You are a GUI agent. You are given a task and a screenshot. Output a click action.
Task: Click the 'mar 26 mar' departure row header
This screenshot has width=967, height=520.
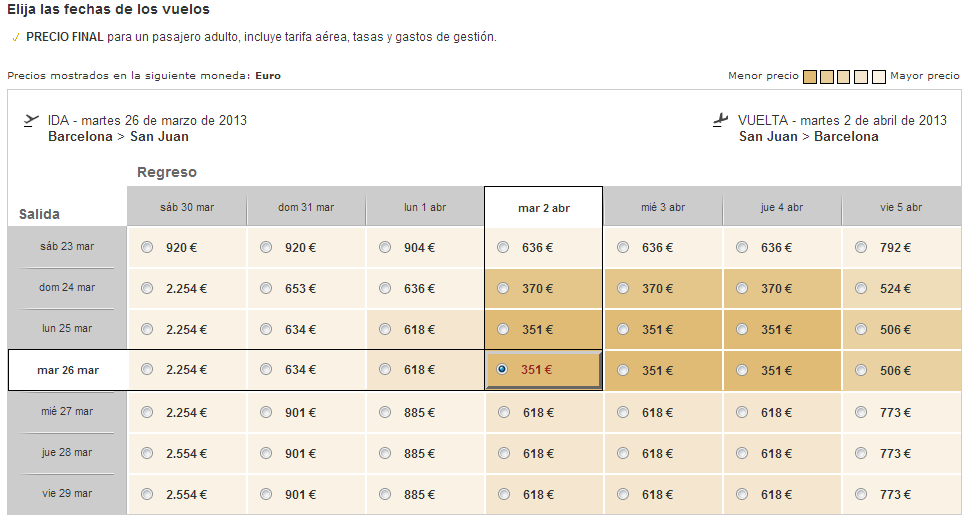pyautogui.click(x=68, y=370)
